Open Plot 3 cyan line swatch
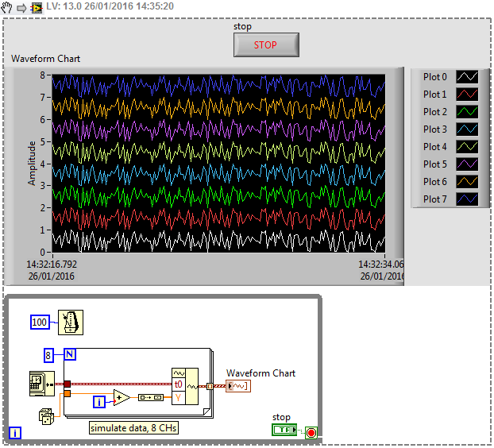This screenshot has height=448, width=494. tap(467, 129)
